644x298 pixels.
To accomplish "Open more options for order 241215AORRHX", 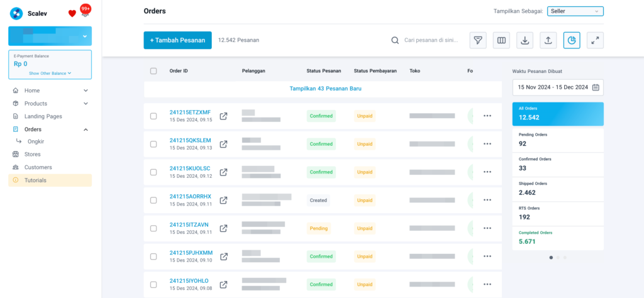I will [487, 200].
